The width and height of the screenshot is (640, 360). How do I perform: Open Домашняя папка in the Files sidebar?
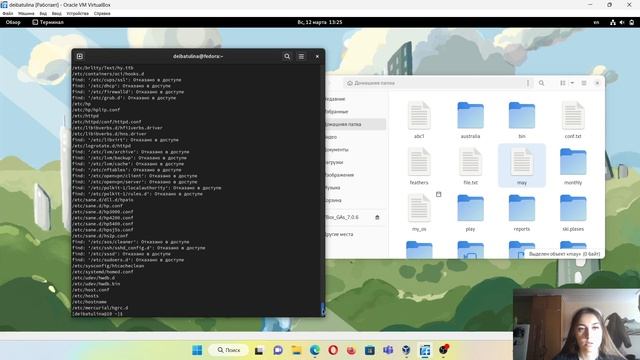[x=356, y=124]
